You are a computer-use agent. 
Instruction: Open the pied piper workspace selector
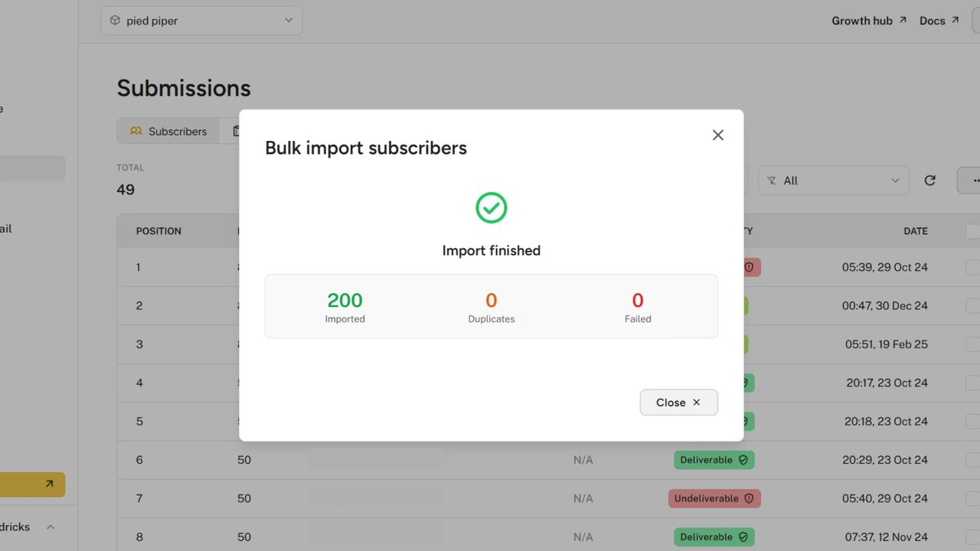point(201,21)
